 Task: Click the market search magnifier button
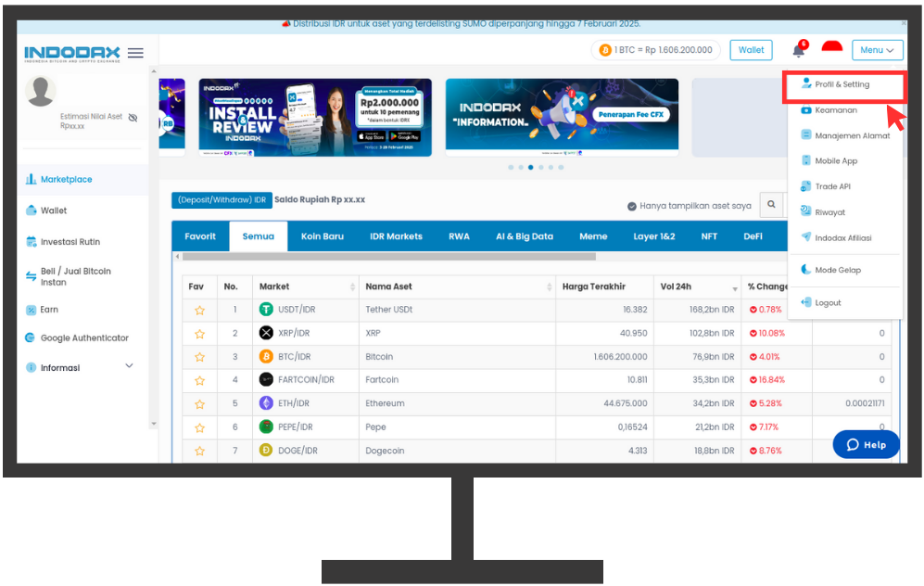pos(771,205)
